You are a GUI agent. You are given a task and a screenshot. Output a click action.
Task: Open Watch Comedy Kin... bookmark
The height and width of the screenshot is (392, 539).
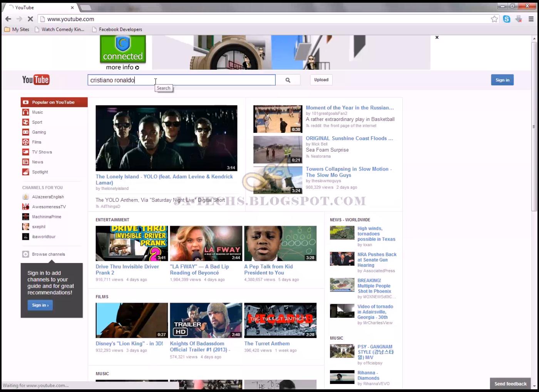pos(59,29)
